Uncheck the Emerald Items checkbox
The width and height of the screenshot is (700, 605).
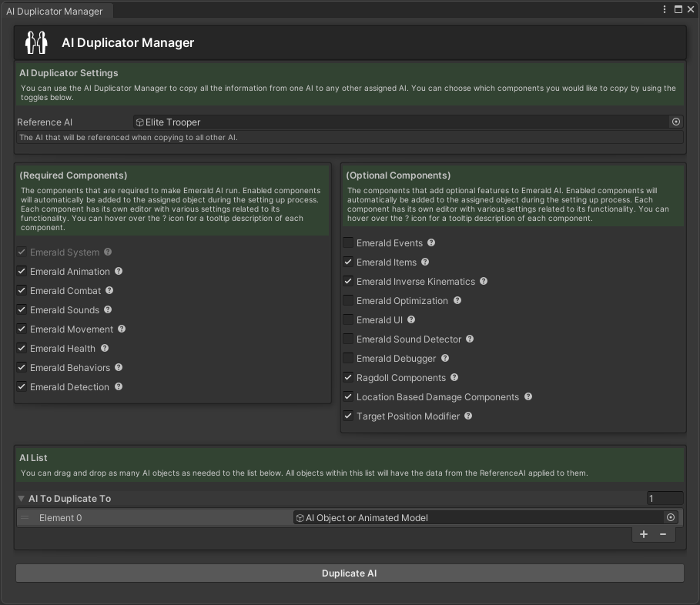[x=348, y=262]
